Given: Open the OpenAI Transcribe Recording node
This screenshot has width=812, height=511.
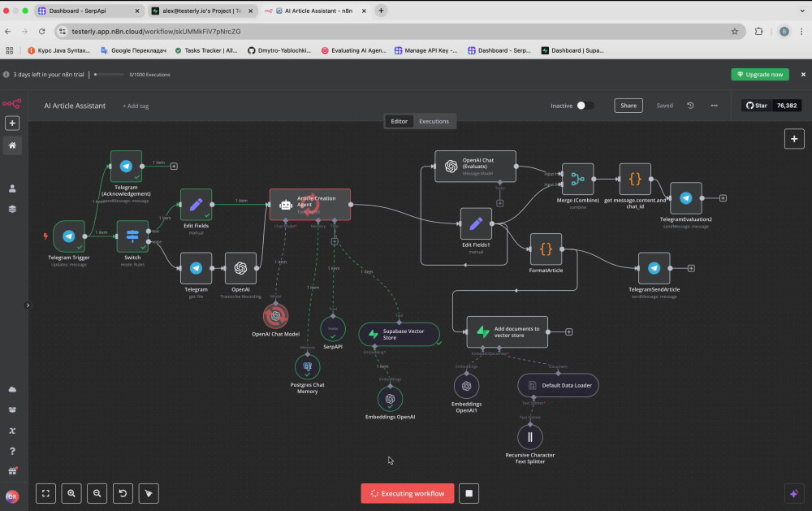Looking at the screenshot, I should [240, 268].
